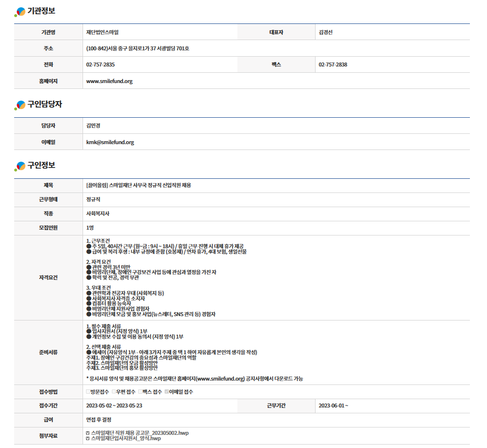Click the line 비영리단체 지원사업 경험자

click(118, 309)
